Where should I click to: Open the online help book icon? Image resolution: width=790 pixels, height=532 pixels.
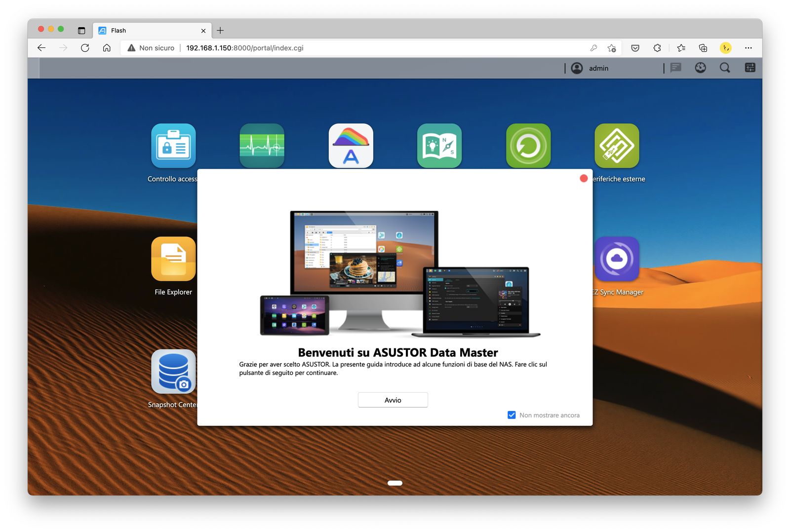(439, 146)
